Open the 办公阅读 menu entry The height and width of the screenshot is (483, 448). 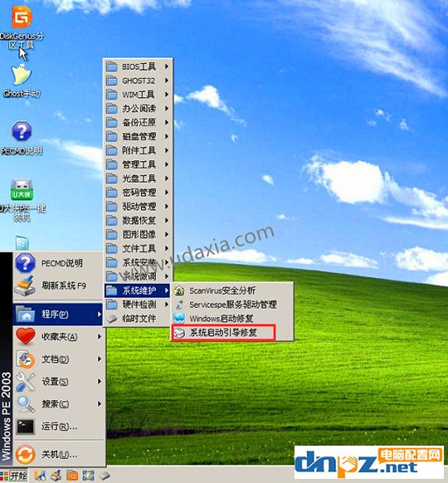coord(138,109)
